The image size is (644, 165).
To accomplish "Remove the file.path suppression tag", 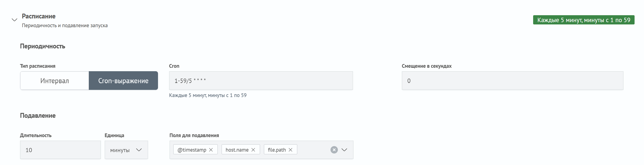I will (290, 150).
